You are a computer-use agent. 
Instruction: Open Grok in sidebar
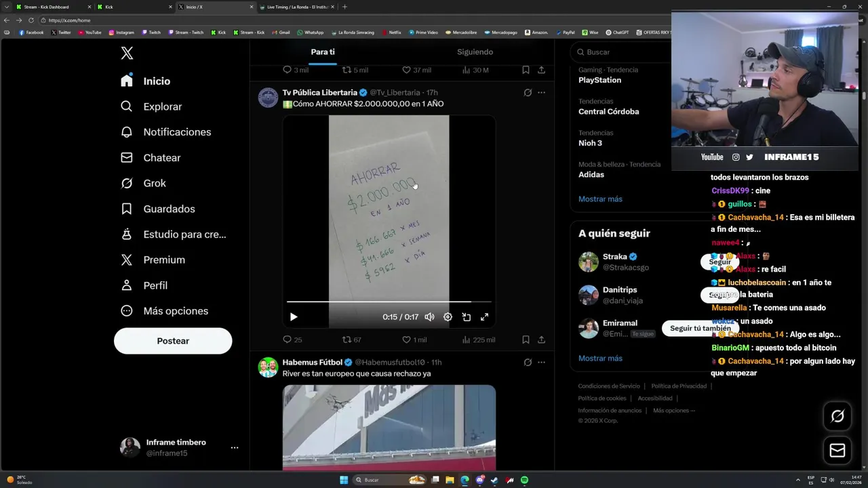coord(144,183)
